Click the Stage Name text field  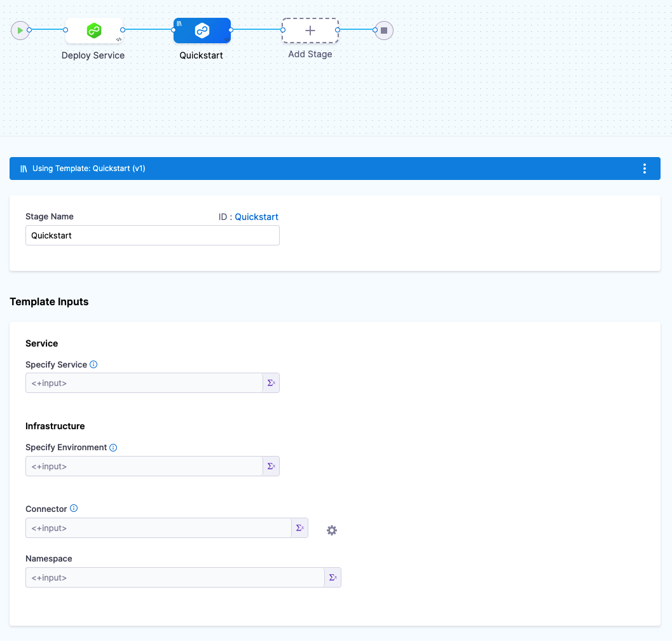tap(152, 235)
